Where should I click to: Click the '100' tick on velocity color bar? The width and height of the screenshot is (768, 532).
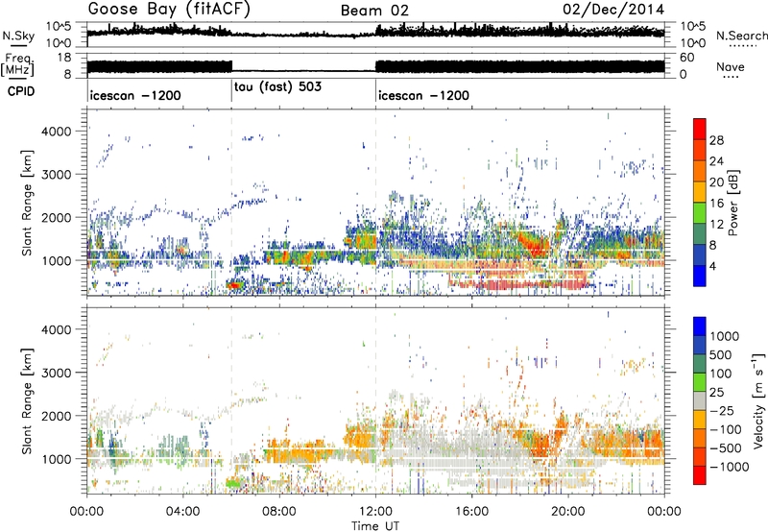[x=721, y=374]
